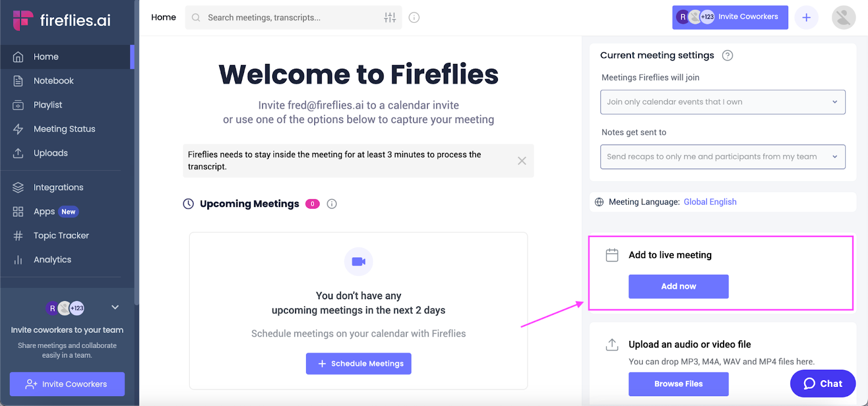Open the Chat widget
The image size is (868, 406).
[822, 383]
